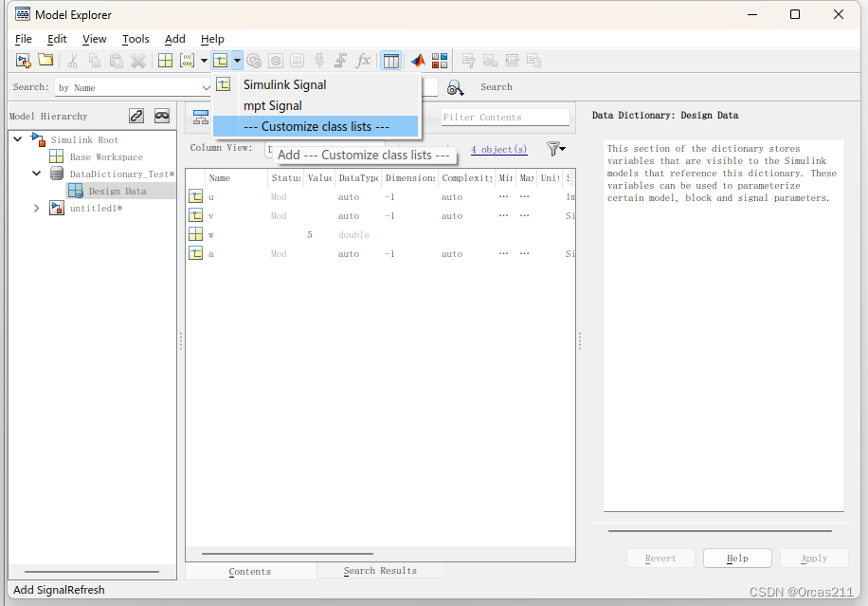The image size is (868, 606).
Task: Click the search options magnifier icon
Action: 455,87
